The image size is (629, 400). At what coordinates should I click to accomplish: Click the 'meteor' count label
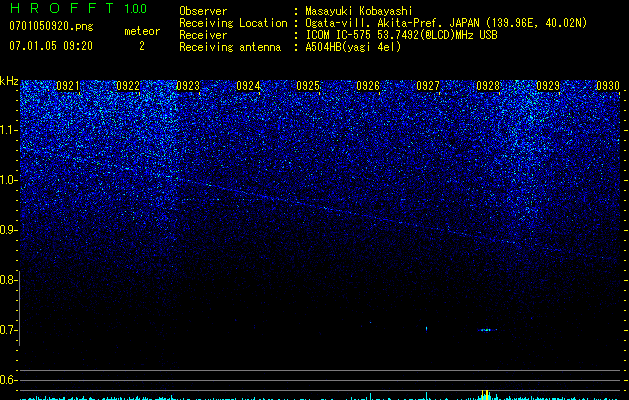point(142,31)
